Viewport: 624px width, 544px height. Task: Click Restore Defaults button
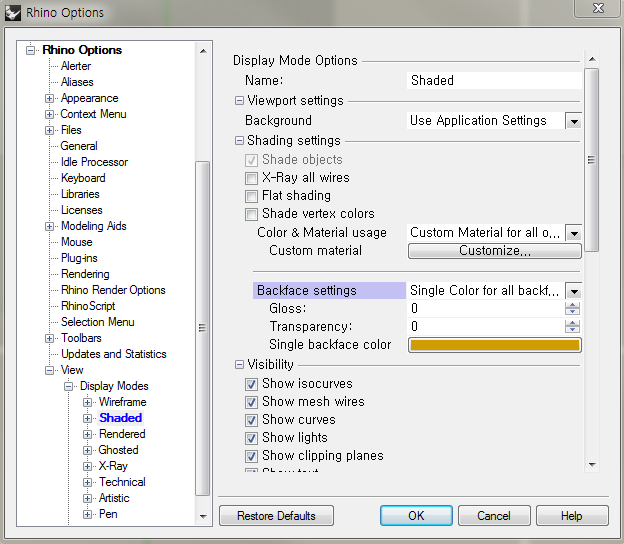pos(276,516)
